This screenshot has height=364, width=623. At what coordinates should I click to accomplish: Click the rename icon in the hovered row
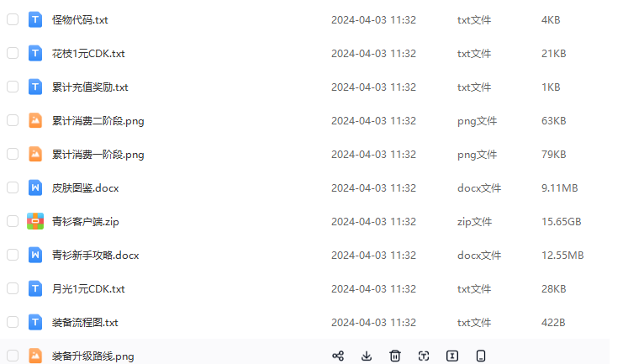(x=452, y=356)
